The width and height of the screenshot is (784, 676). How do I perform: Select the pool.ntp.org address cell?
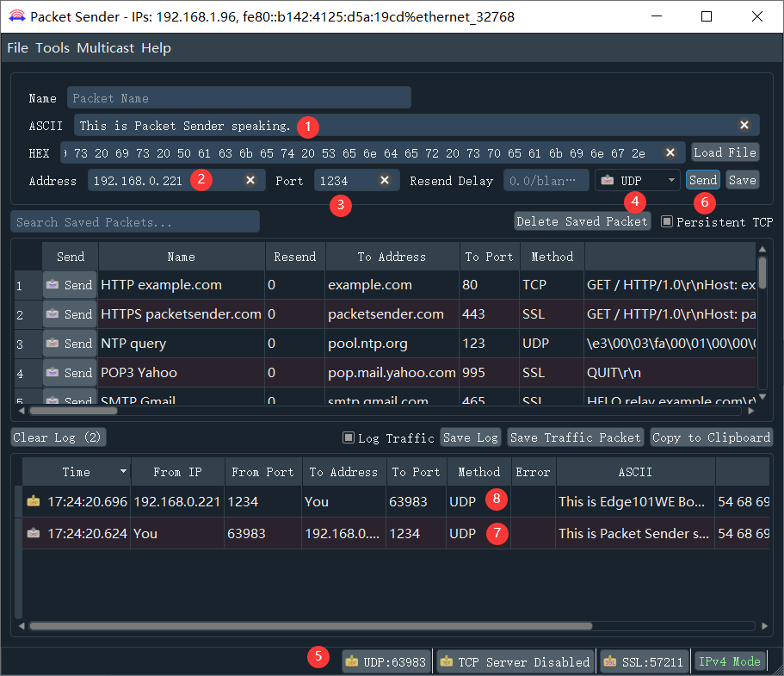[x=392, y=344]
